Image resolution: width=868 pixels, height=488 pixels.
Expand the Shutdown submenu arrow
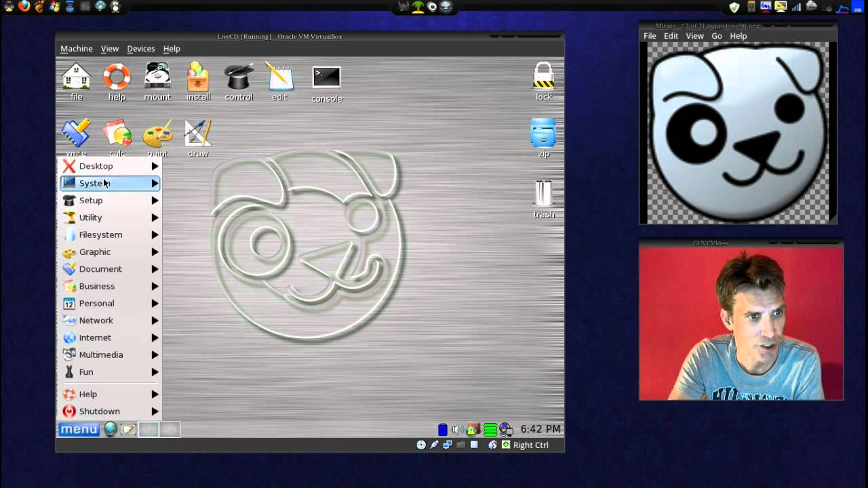click(155, 411)
